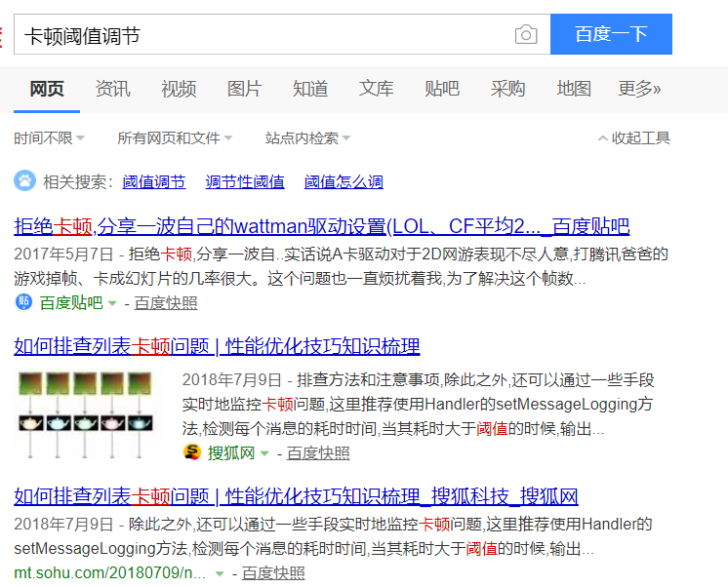Image resolution: width=728 pixels, height=587 pixels.
Task: Open the 更多» tab menu
Action: click(639, 89)
